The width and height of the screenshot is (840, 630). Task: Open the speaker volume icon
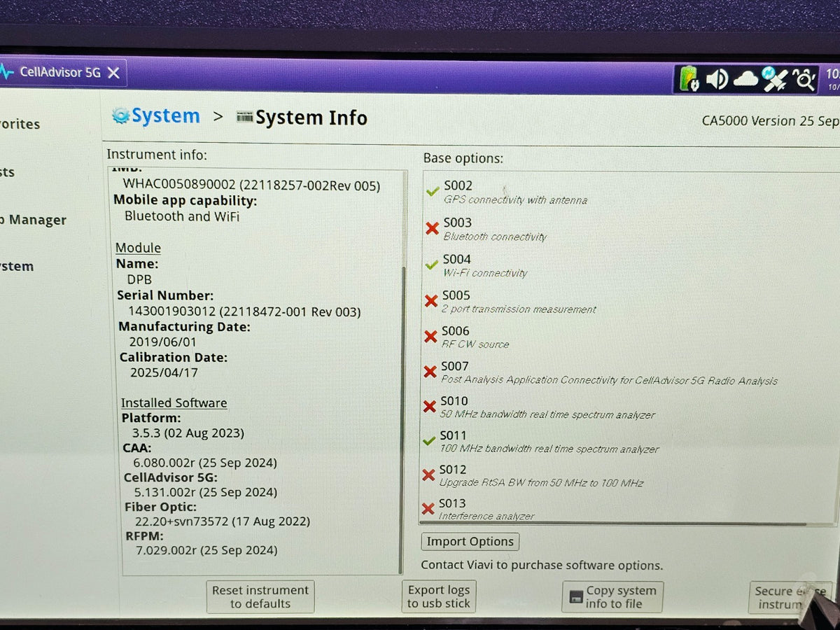point(717,79)
